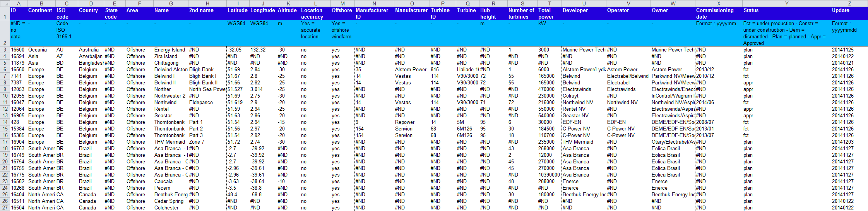Select commissioning date cell 2014/06
Viewport: 868px width, 211px height.
(x=719, y=103)
